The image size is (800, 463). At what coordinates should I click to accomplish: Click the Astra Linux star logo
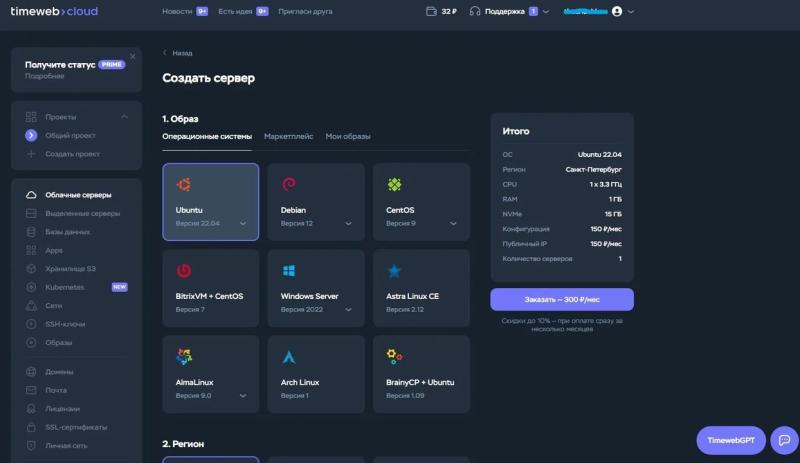pos(394,271)
